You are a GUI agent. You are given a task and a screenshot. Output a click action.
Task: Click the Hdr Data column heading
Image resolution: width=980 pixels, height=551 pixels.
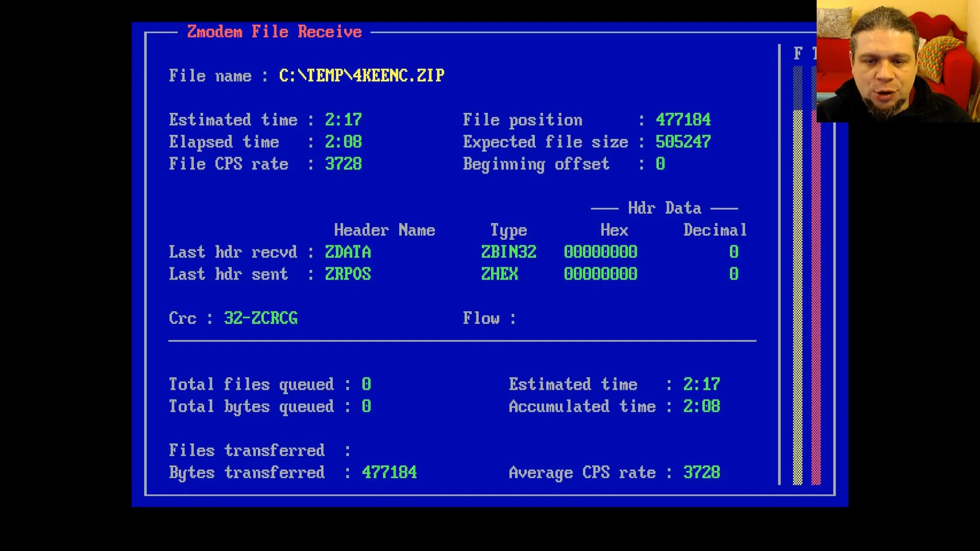point(665,208)
